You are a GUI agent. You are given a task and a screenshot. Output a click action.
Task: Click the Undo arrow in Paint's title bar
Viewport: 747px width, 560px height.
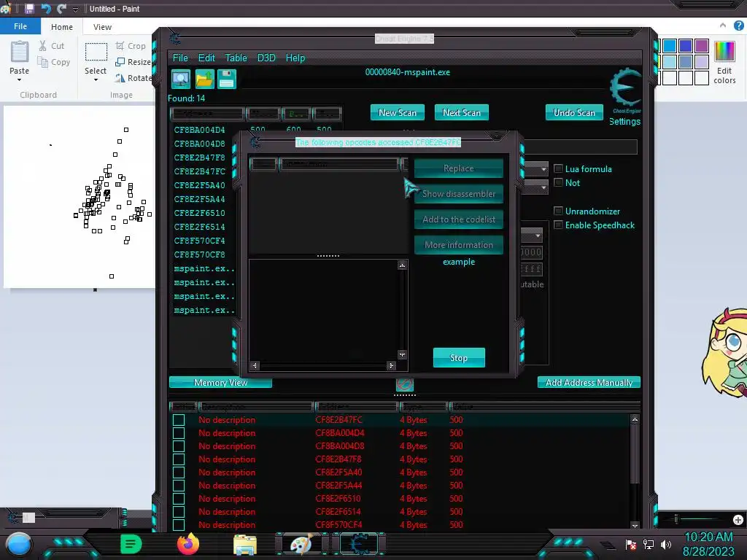tap(46, 9)
